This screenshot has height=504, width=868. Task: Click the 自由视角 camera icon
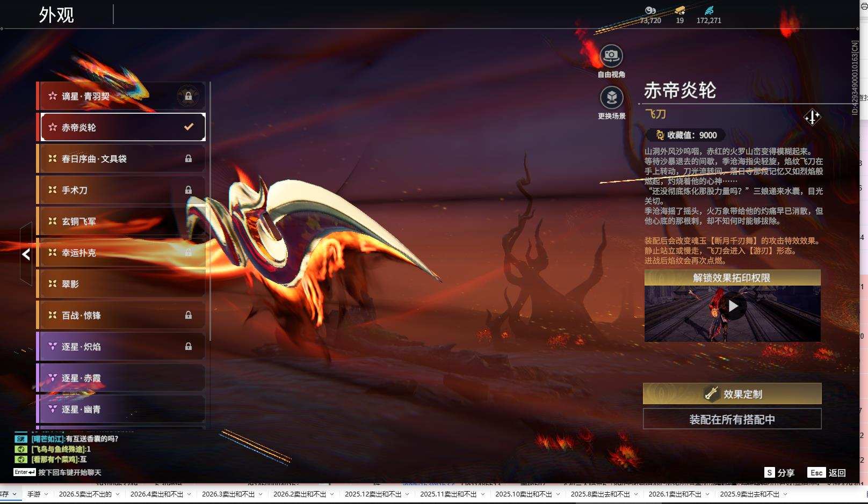(x=611, y=55)
